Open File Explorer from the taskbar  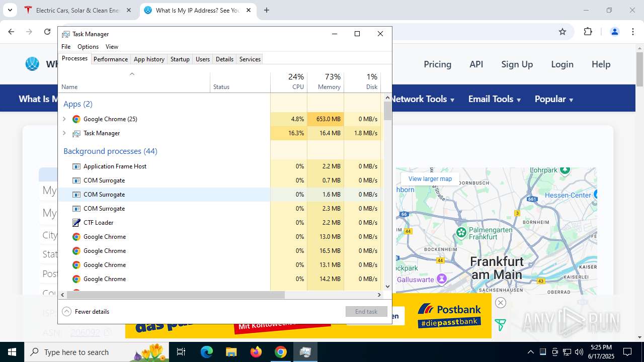[x=231, y=352]
